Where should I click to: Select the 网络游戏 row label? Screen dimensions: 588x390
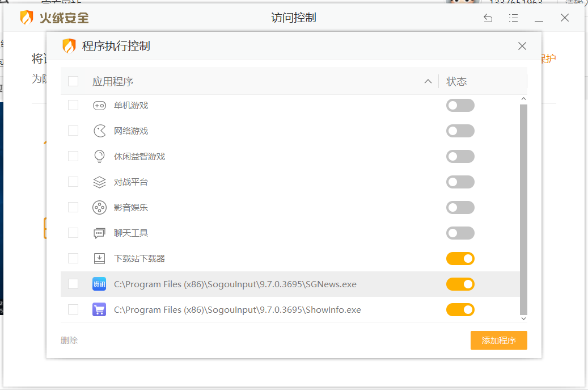131,131
